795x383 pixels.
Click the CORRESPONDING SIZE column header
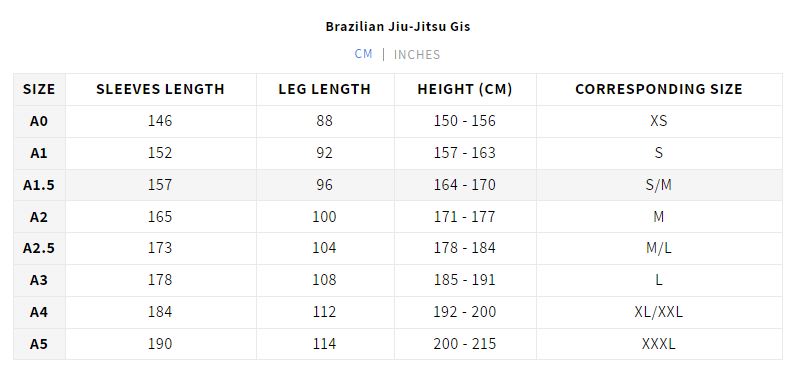pos(659,89)
